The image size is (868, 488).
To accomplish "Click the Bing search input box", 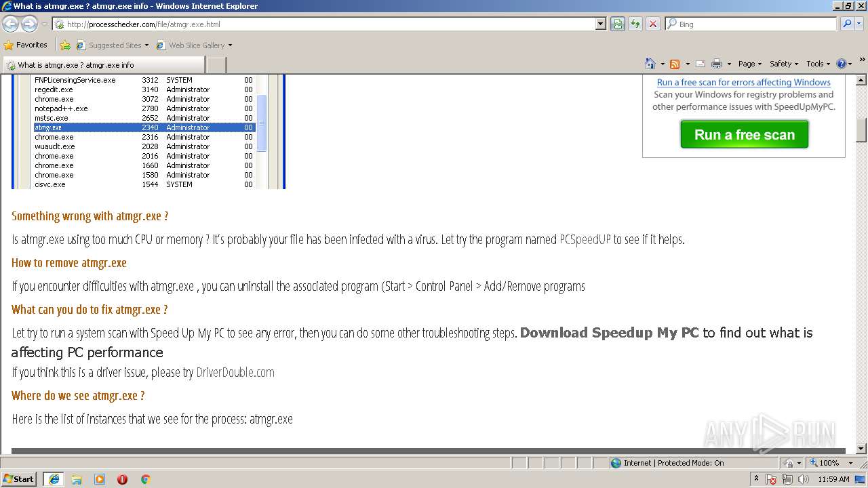I will point(751,24).
